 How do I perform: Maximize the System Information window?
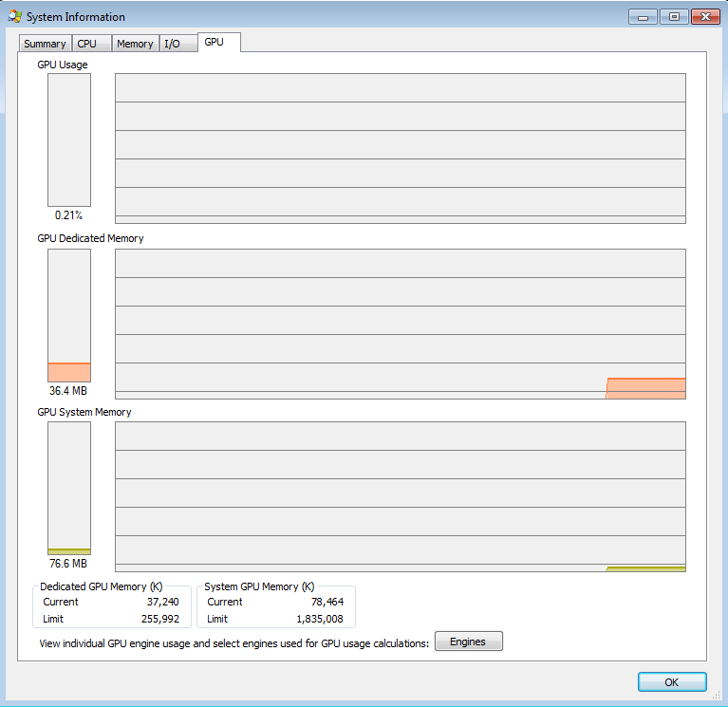[673, 16]
